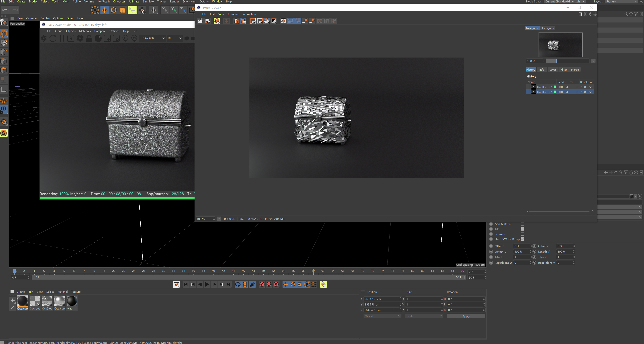Click the Make Editable icon in left palette

click(4, 22)
